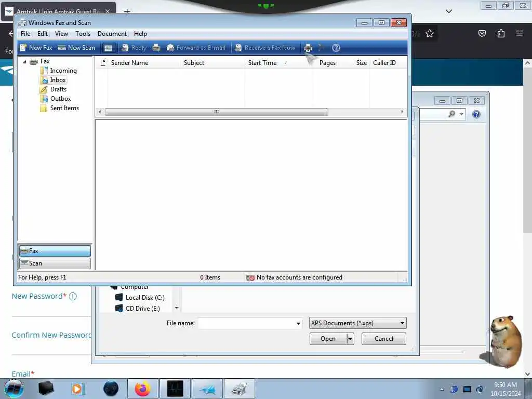Click Fax and Scan taskbar icon
Image resolution: width=532 pixels, height=399 pixels.
240,389
